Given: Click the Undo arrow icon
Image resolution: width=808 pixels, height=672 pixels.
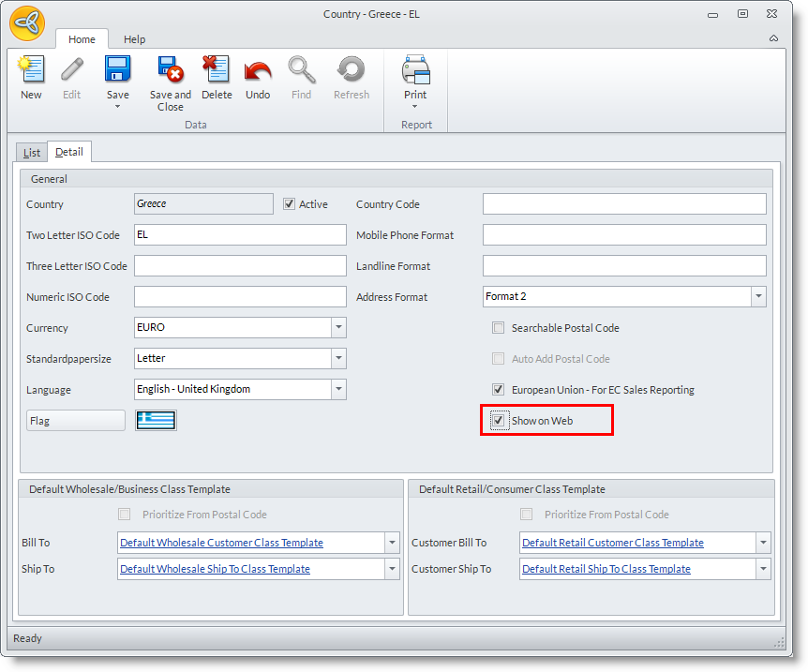Looking at the screenshot, I should [x=258, y=71].
